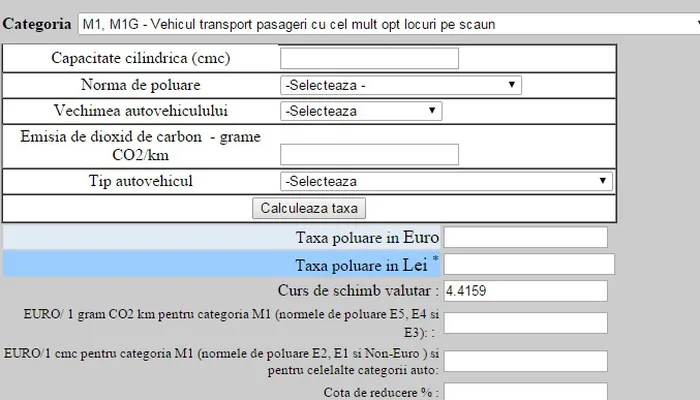700x400 pixels.
Task: Click the EURO/1 cmc rate field
Action: 525,361
